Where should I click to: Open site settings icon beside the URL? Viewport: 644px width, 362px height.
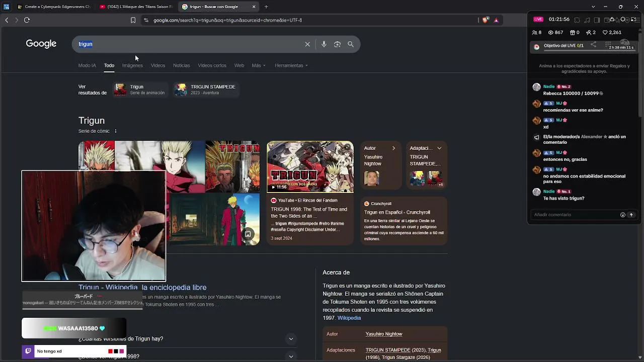[146, 20]
